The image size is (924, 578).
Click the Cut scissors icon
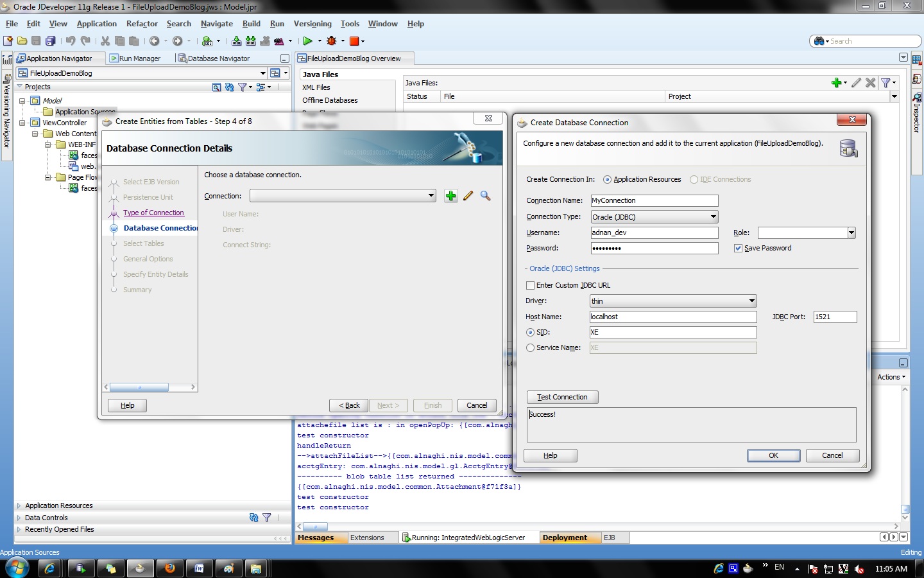(x=105, y=40)
